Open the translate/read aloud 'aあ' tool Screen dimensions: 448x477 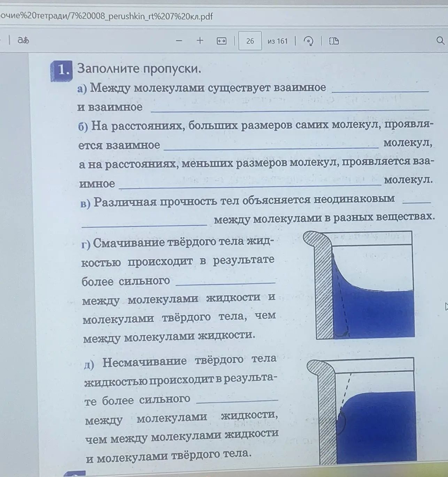pyautogui.click(x=23, y=40)
